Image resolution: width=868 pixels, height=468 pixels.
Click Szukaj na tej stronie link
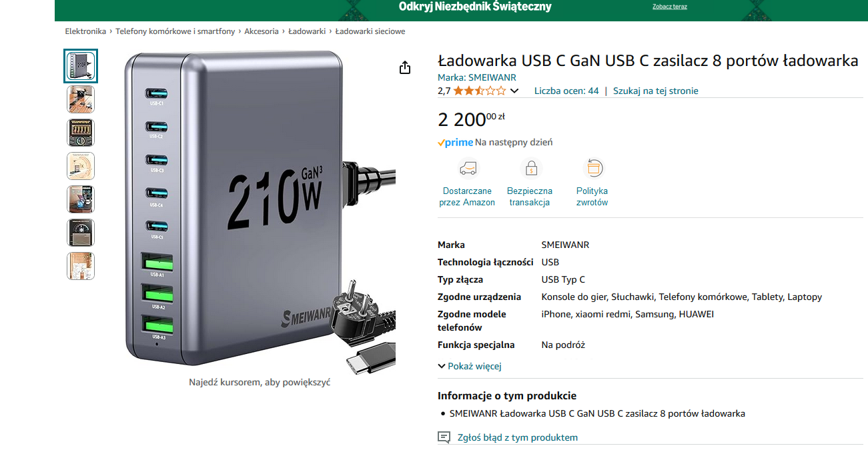[656, 91]
